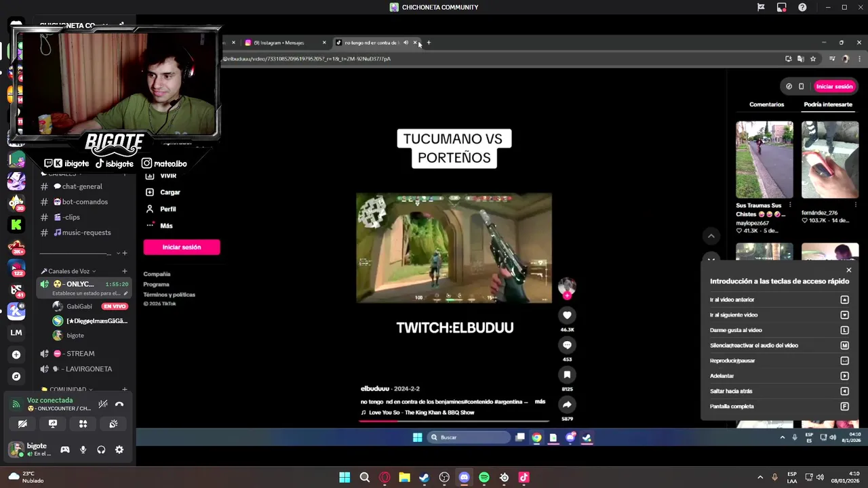Edit the voice channel status pencil icon
Viewport: 868px width, 488px height.
point(126,293)
